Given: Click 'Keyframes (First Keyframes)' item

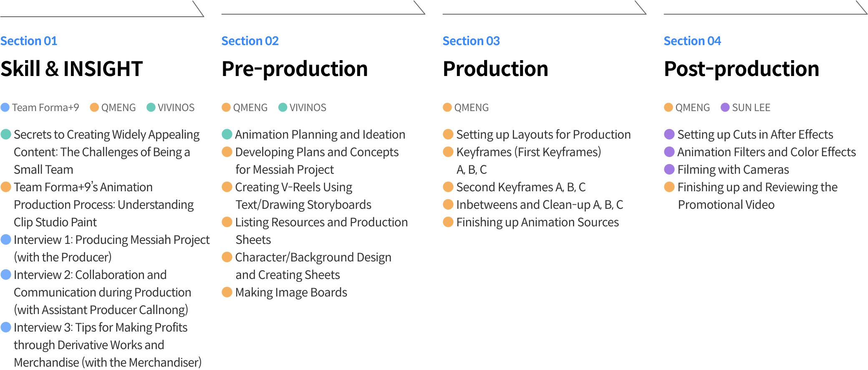Looking at the screenshot, I should pos(529,152).
